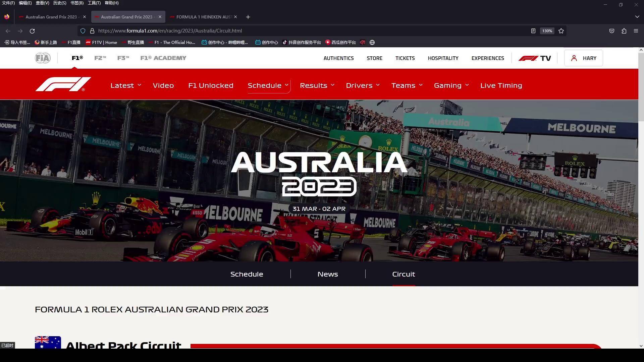Go to F1 homepage via red F1 logo
This screenshot has height=362, width=644.
[63, 84]
